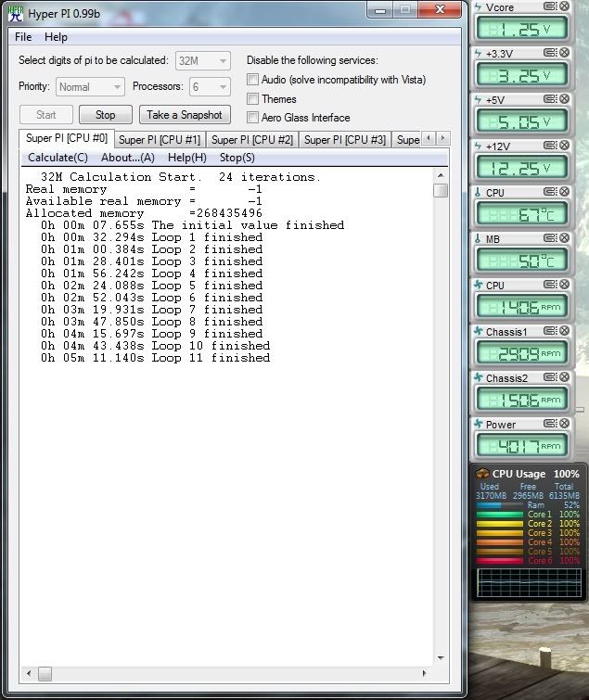Select the Super PI [CPU #0] tab
The width and height of the screenshot is (589, 700).
(x=67, y=138)
